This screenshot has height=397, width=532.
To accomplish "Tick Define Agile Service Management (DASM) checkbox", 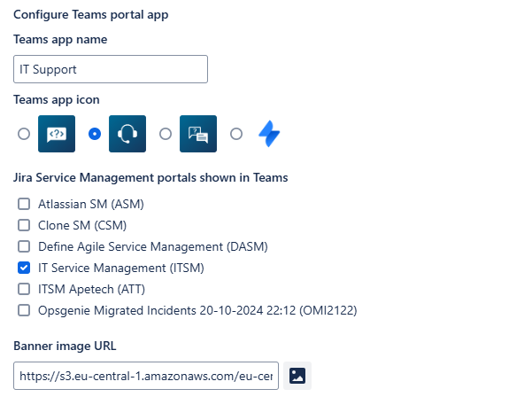I will [24, 246].
